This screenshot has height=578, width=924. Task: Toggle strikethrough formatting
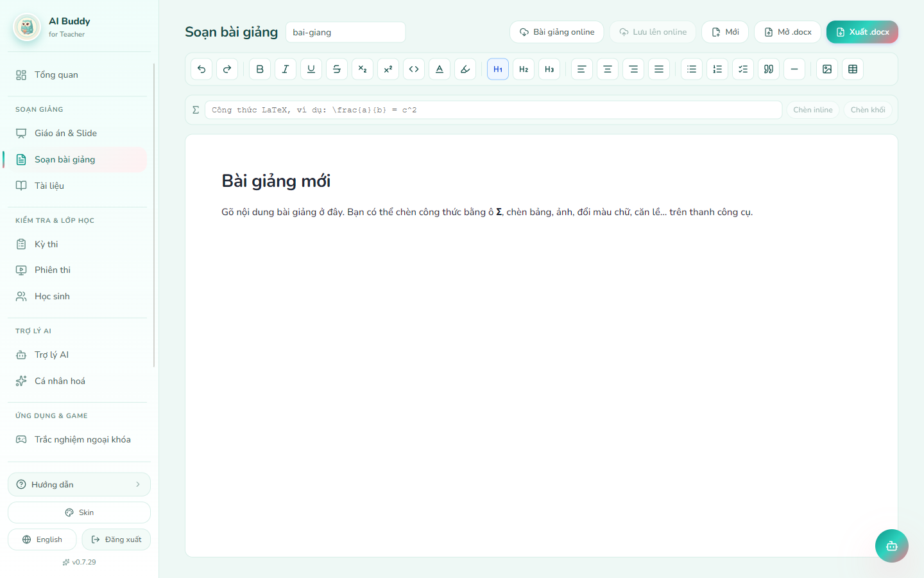337,69
